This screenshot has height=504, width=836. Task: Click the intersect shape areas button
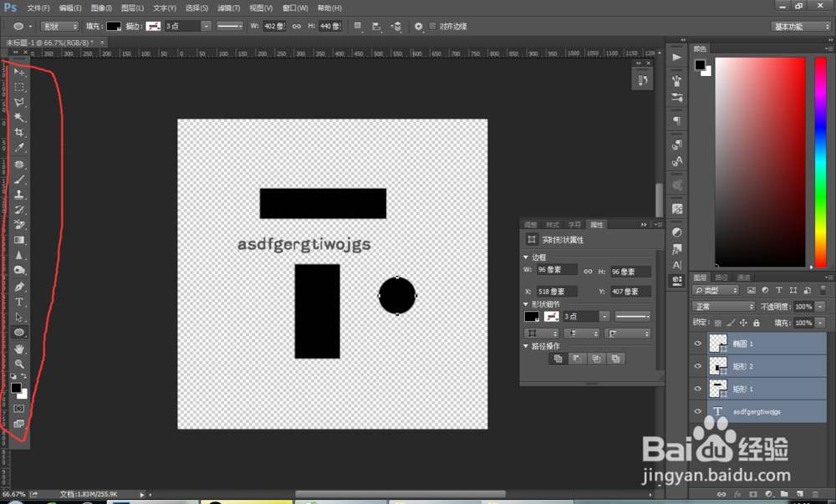click(x=596, y=359)
